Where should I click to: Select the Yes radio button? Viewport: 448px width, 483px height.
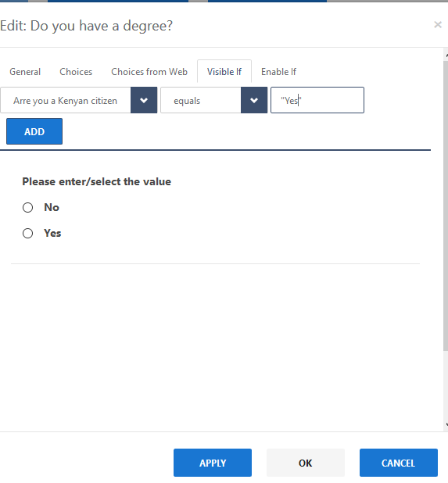[x=27, y=233]
